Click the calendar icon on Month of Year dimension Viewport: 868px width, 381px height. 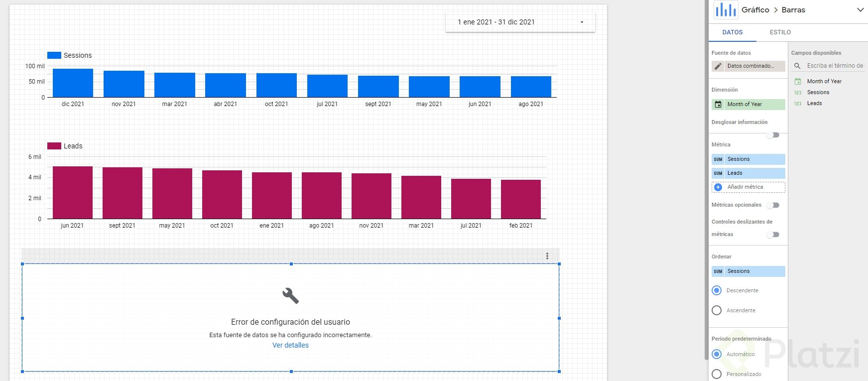pyautogui.click(x=718, y=105)
